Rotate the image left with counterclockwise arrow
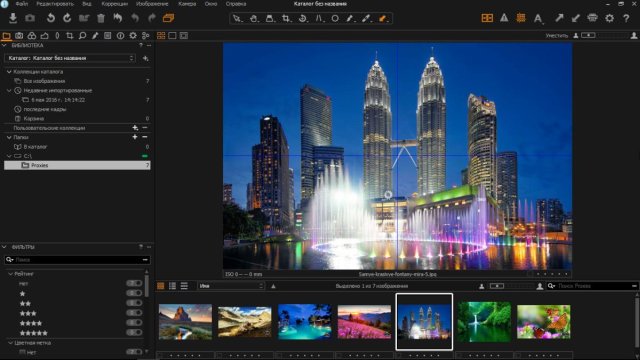Screen dimensions: 640x360 [51, 18]
